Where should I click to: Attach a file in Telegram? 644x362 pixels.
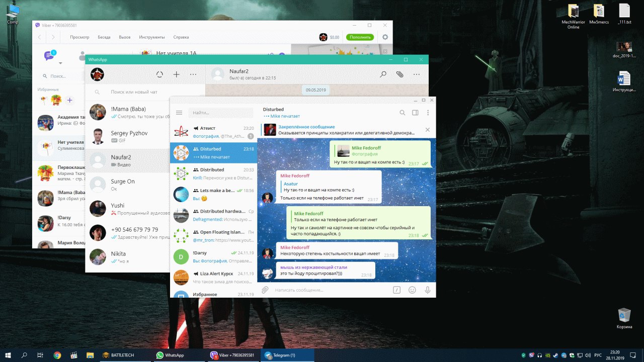pyautogui.click(x=265, y=290)
